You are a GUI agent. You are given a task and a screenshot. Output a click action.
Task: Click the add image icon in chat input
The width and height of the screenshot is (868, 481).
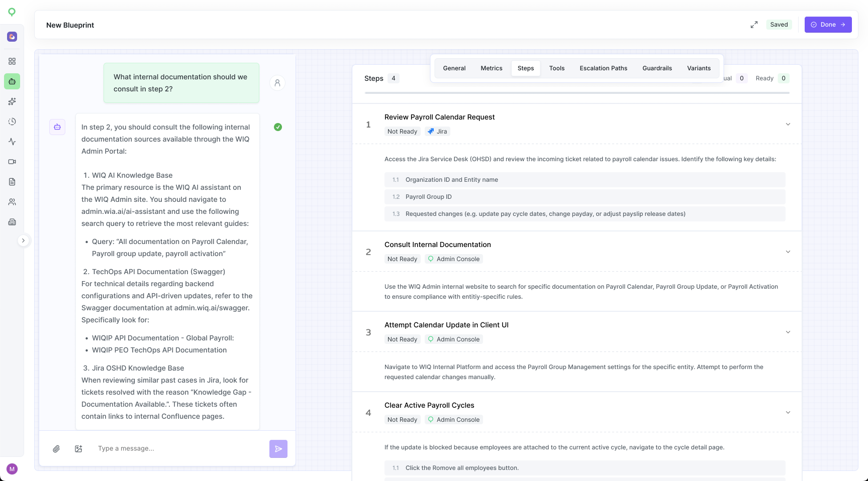point(78,449)
